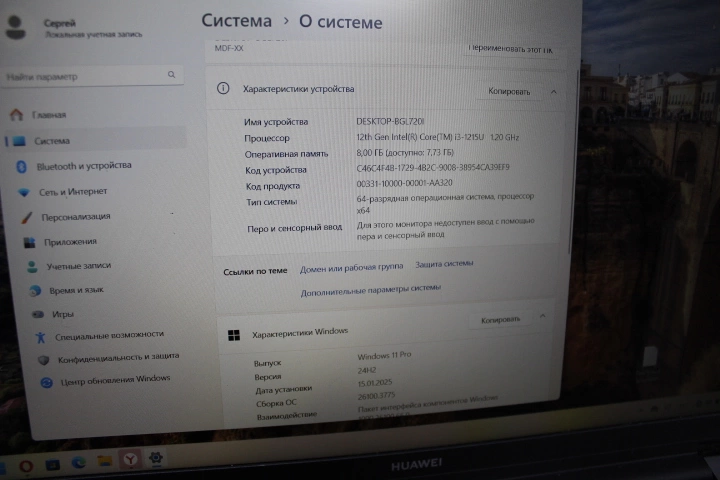The height and width of the screenshot is (480, 720).
Task: Click Переименовать этот ПК button
Action: coord(511,49)
